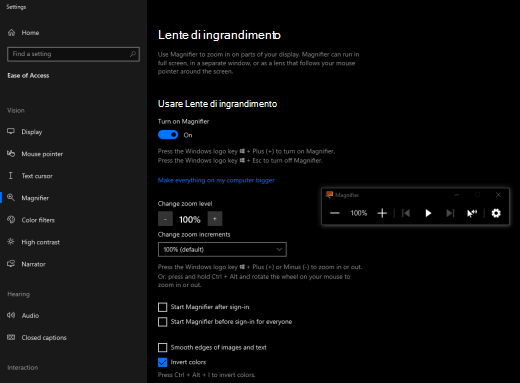Minimize the Magnifier toolbar window

[x=457, y=195]
